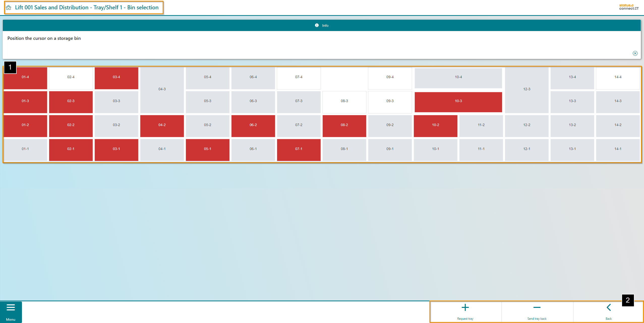644x323 pixels.
Task: Go Back using the chevron icon
Action: click(x=608, y=308)
